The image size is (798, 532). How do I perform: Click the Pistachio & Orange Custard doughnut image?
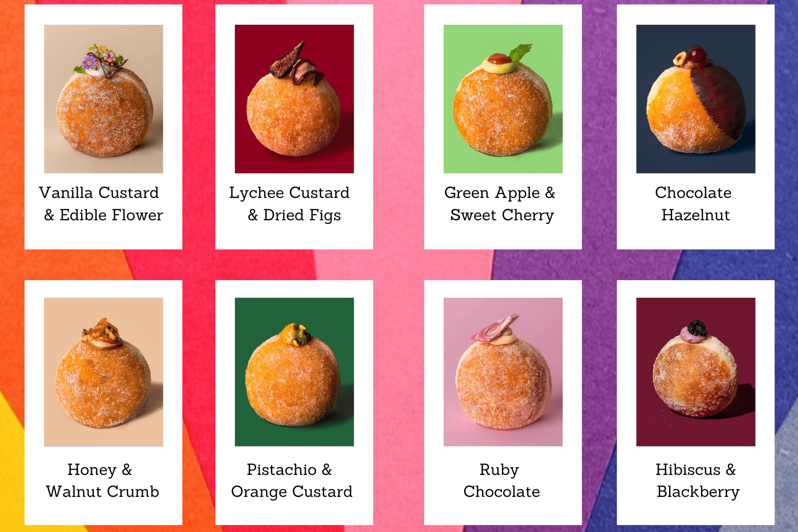coord(294,372)
